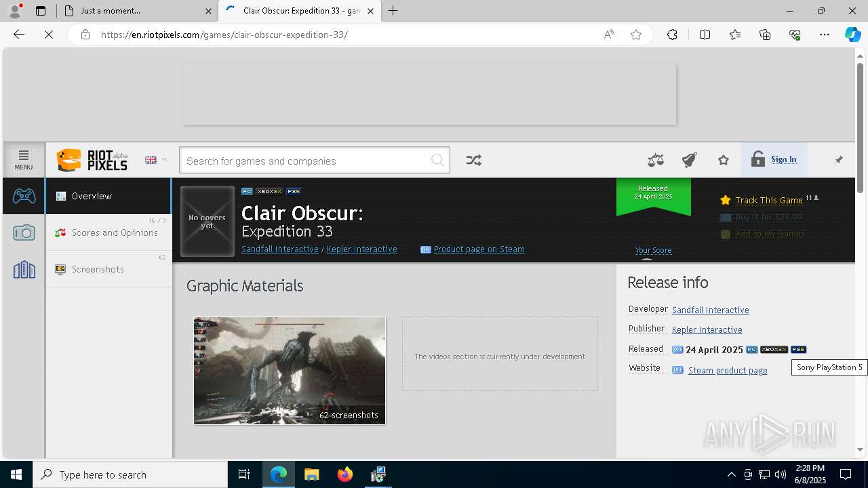Open the tab actions menu icon
The width and height of the screenshot is (868, 488).
click(41, 11)
